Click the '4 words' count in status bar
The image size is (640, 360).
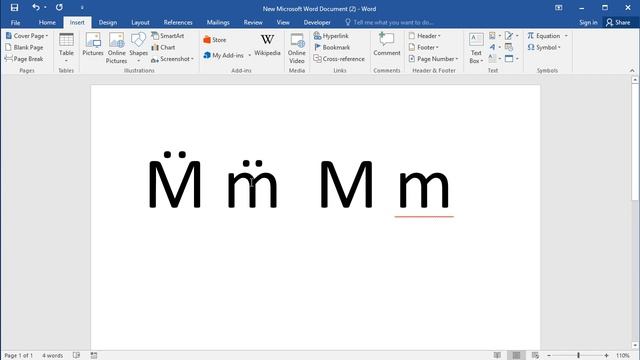coord(53,356)
